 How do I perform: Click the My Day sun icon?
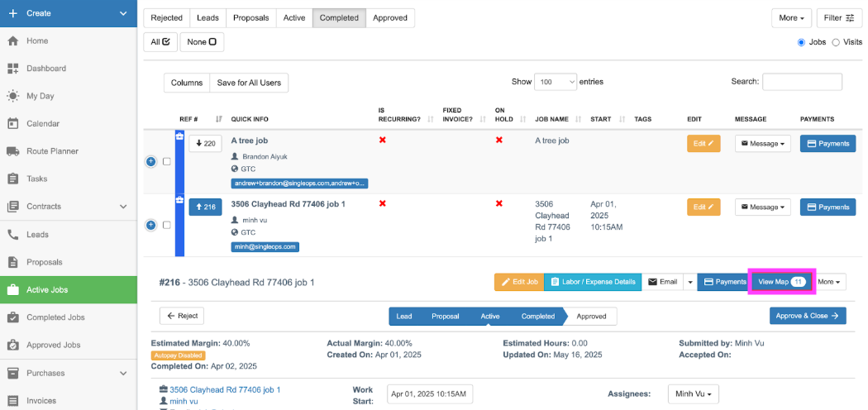point(12,96)
